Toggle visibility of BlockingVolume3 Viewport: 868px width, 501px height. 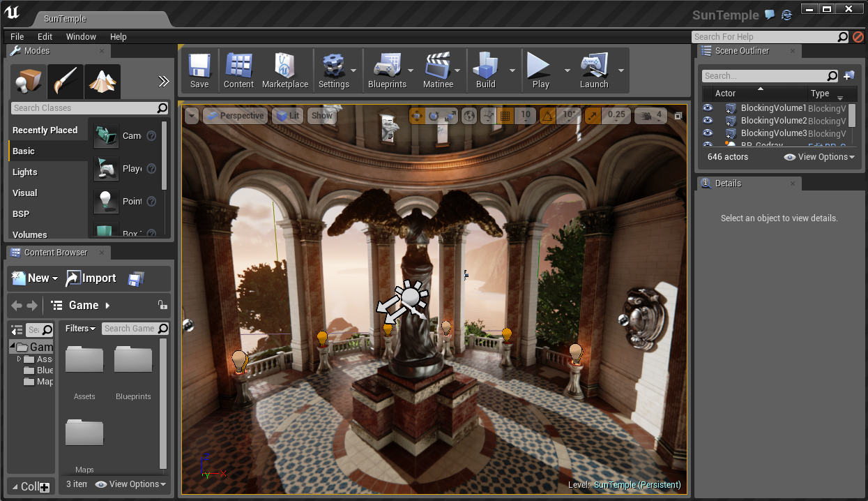[x=708, y=133]
